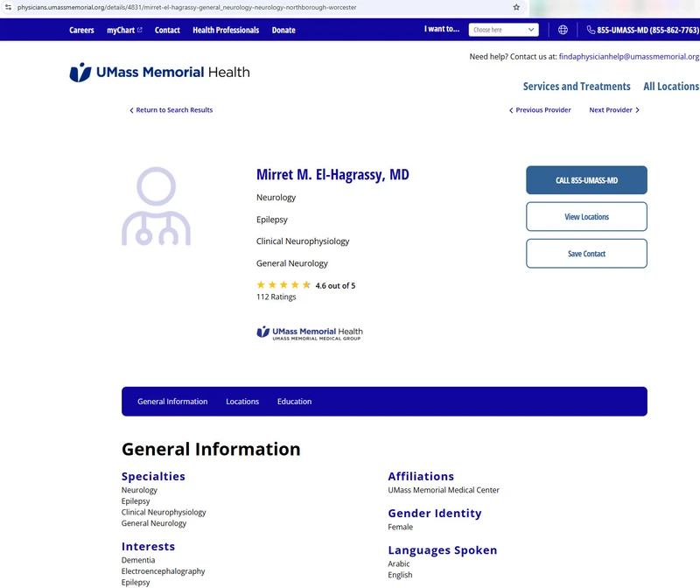Screen dimensions: 700x588
Task: Open the 'I want to...' Choose here dropdown
Action: (504, 30)
